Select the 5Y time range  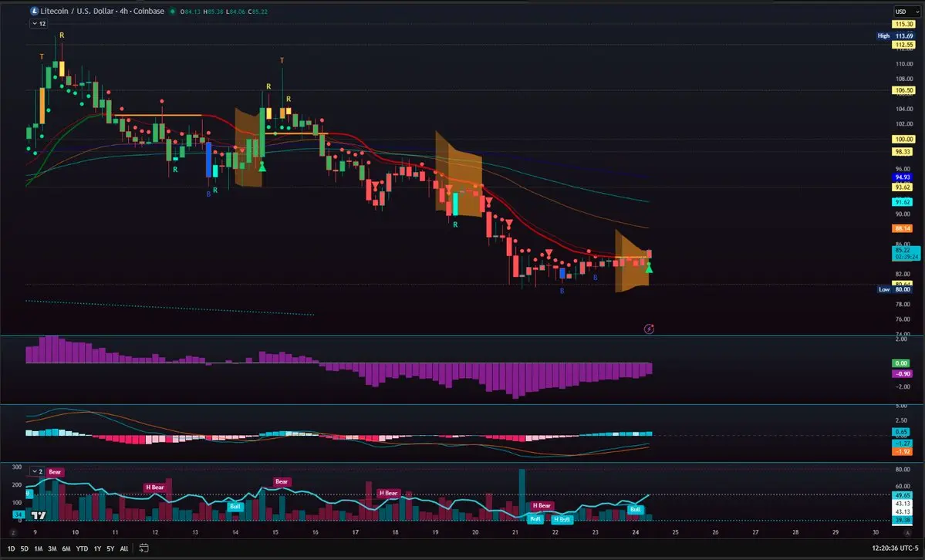click(x=110, y=548)
